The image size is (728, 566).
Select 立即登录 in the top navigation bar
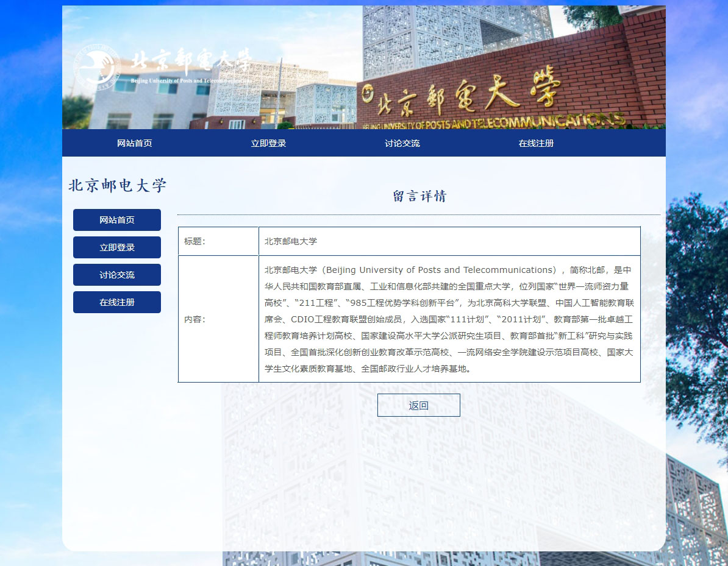click(x=268, y=143)
